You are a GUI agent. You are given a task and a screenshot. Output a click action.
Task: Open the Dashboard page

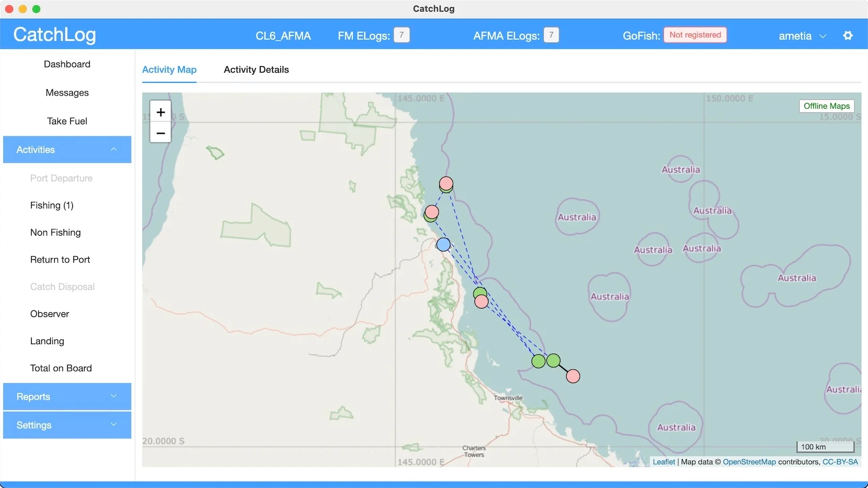(67, 64)
